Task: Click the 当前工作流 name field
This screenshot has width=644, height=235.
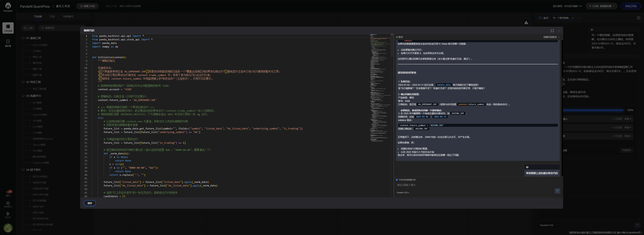Action: coord(130,6)
